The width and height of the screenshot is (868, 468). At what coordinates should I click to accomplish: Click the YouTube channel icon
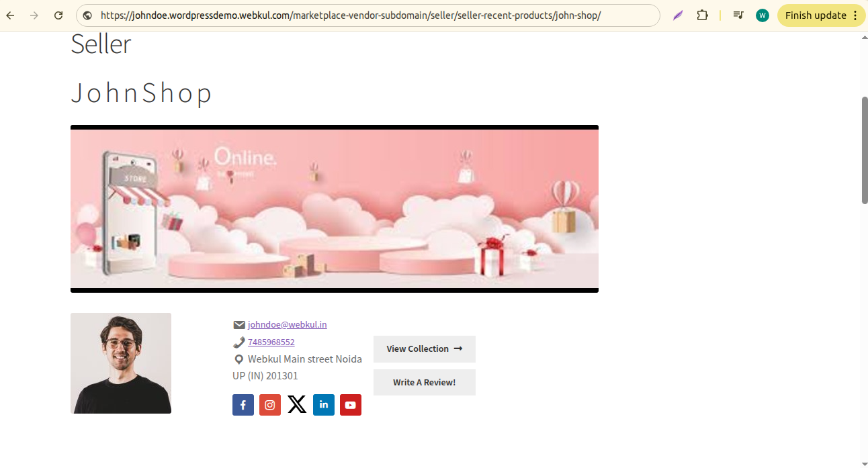351,405
